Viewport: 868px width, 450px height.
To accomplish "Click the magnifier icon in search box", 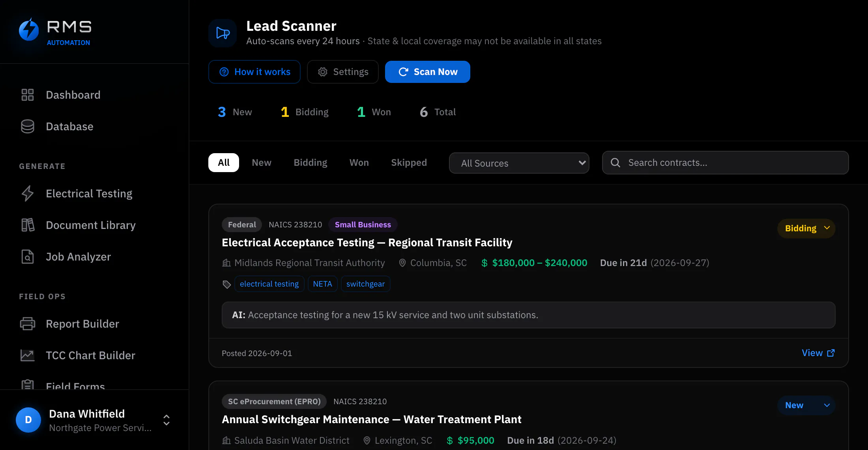I will point(615,163).
